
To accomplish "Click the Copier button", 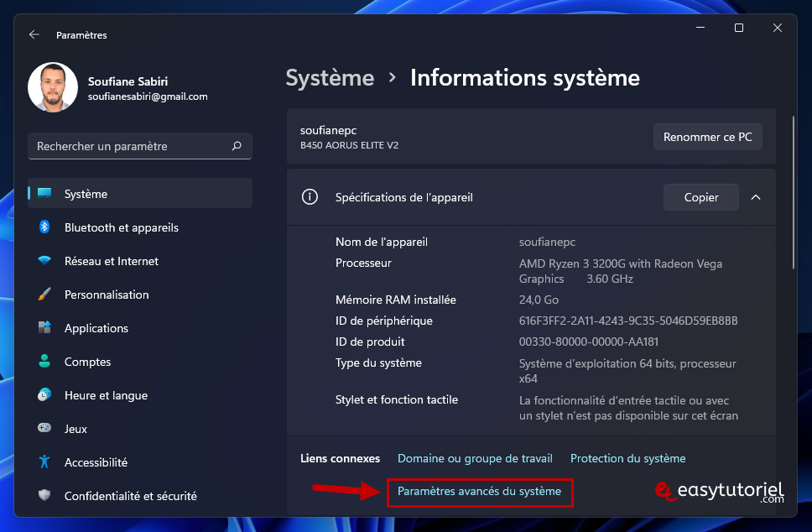I will pos(701,197).
